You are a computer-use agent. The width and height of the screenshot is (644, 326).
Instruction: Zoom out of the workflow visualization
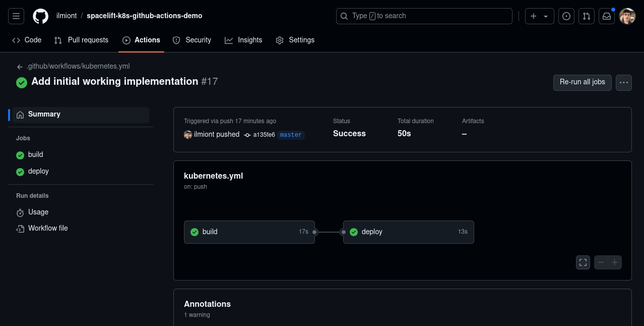click(x=601, y=262)
